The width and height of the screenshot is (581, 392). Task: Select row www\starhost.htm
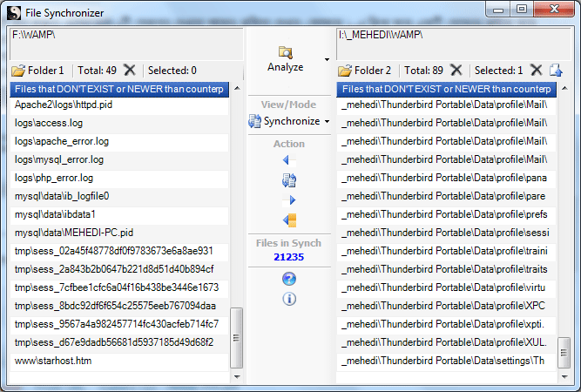[x=119, y=361]
